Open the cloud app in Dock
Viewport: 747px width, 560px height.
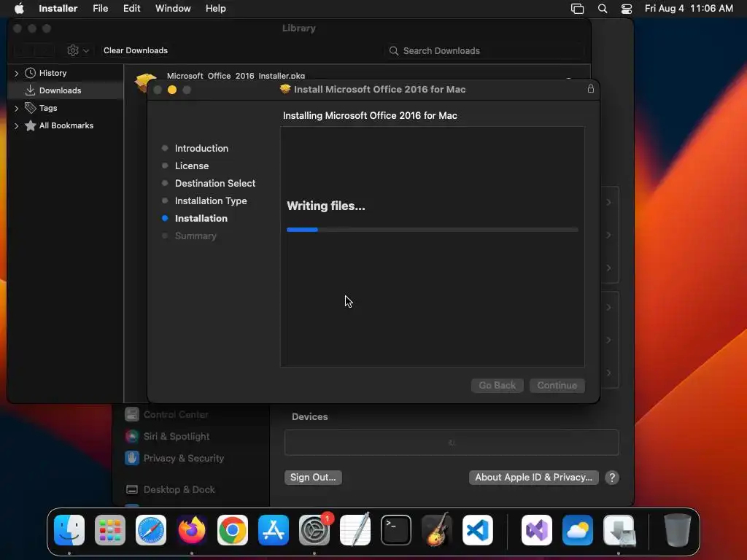click(x=578, y=529)
